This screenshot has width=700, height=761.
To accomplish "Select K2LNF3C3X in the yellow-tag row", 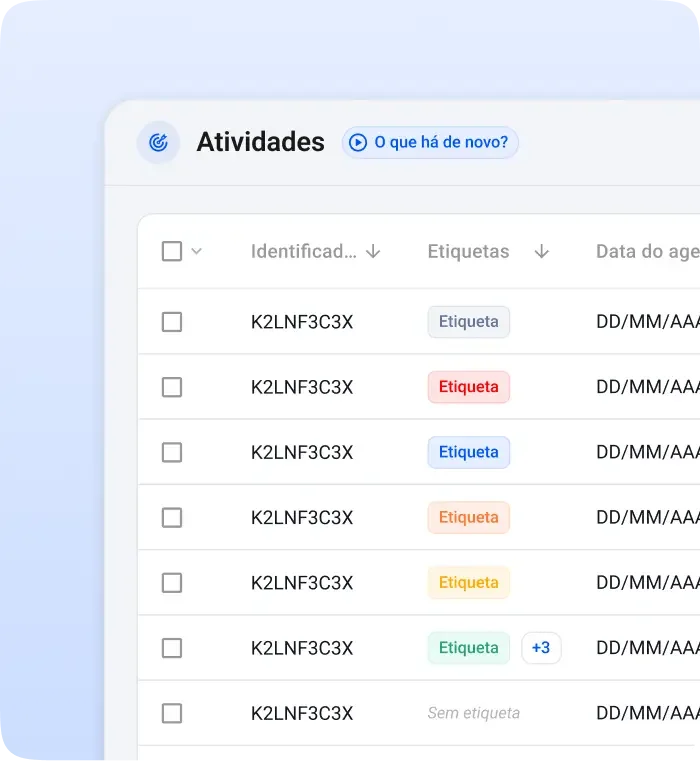I will [302, 583].
